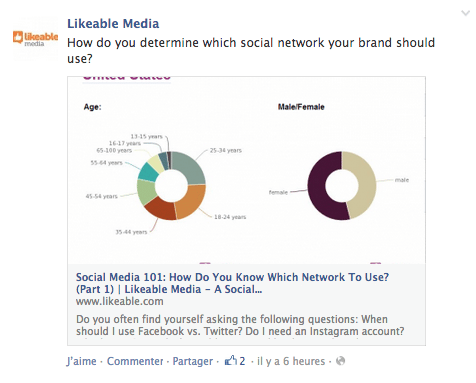Viewport: 476px width, 383px height.
Task: Click the Male/Female donut chart
Action: pos(342,186)
